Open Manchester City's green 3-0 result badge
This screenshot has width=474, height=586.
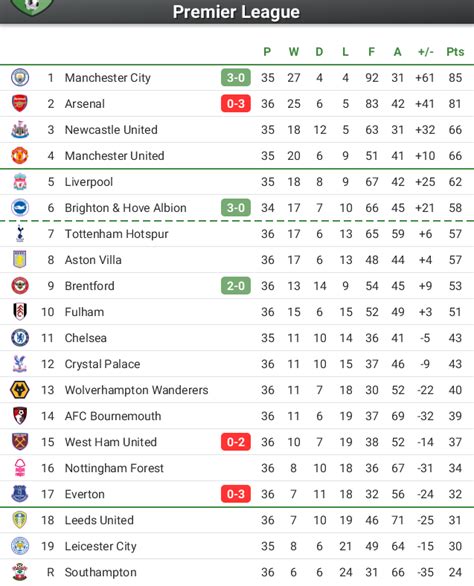(x=236, y=78)
